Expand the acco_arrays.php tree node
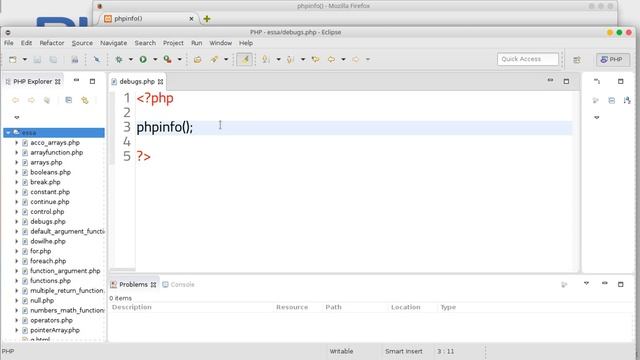 coord(17,143)
